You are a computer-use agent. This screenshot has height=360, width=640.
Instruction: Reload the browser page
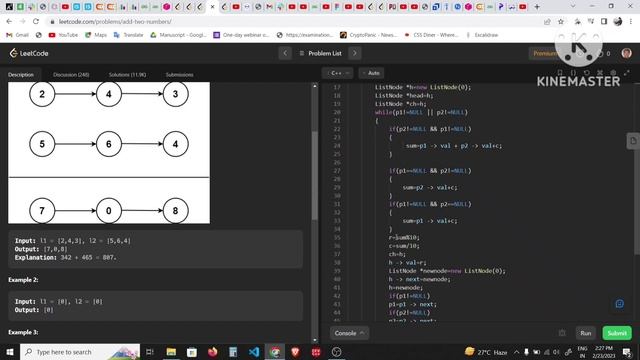click(x=36, y=22)
